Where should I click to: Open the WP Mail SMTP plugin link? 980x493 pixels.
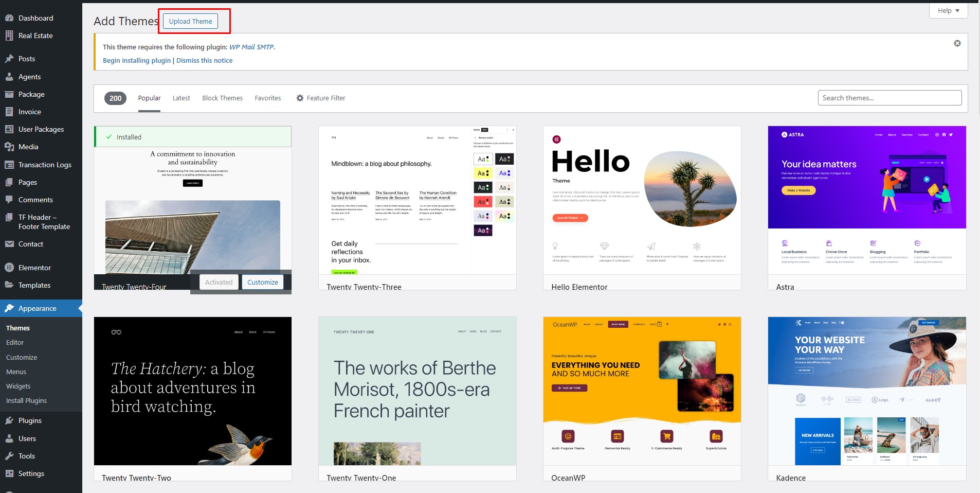[x=251, y=47]
